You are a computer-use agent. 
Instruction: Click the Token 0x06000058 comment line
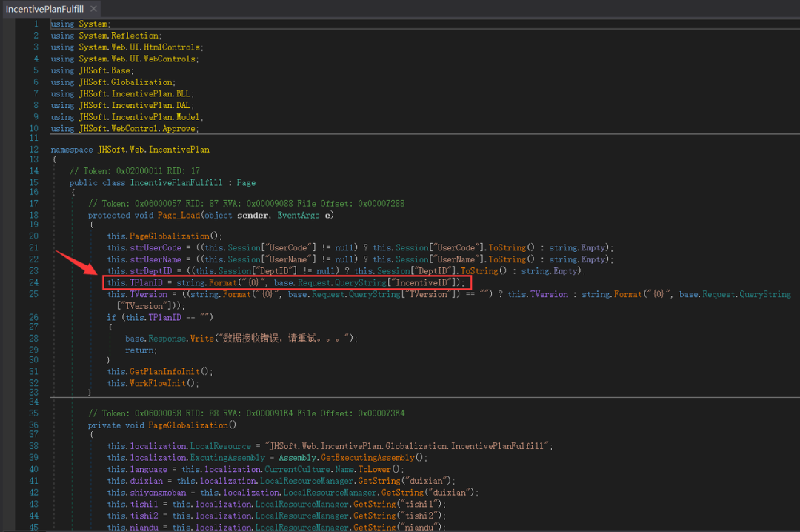pos(247,413)
